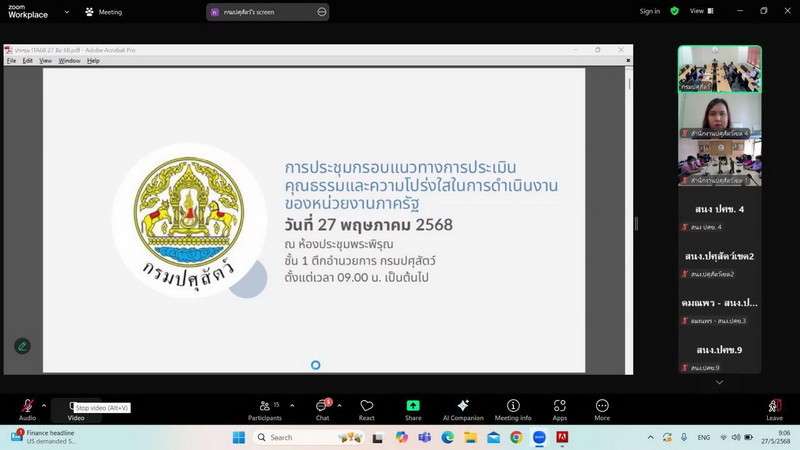Open the volume control in tray

(x=736, y=437)
